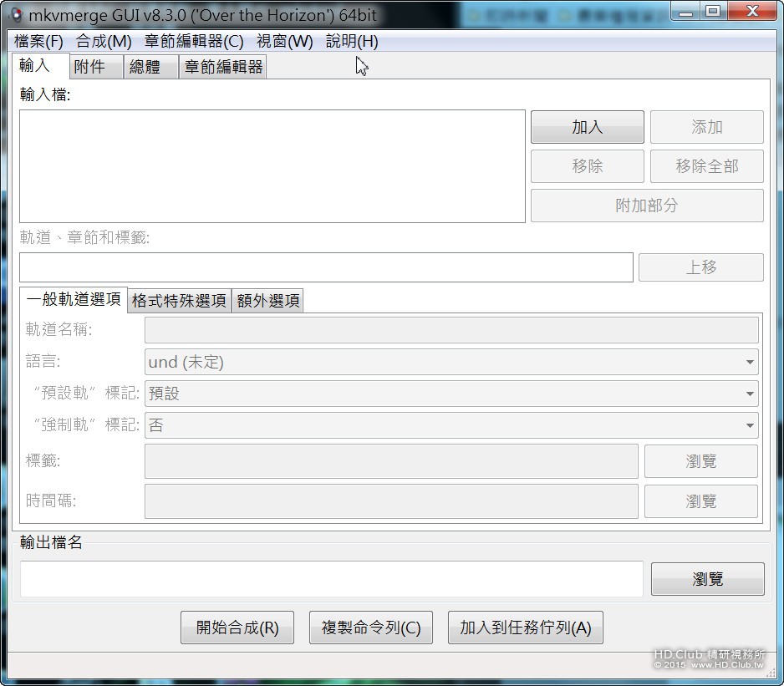Open the 合成(M) menu

point(104,41)
